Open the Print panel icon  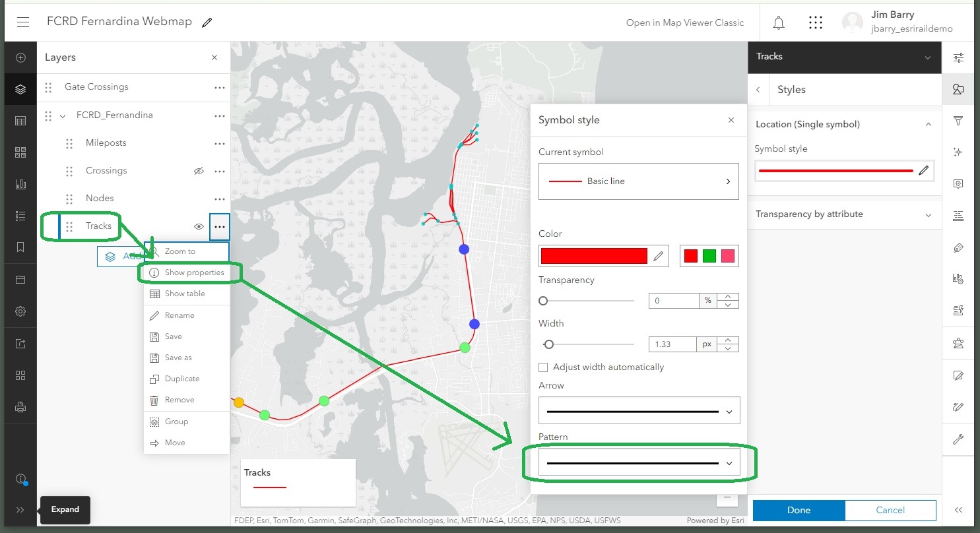pyautogui.click(x=20, y=406)
